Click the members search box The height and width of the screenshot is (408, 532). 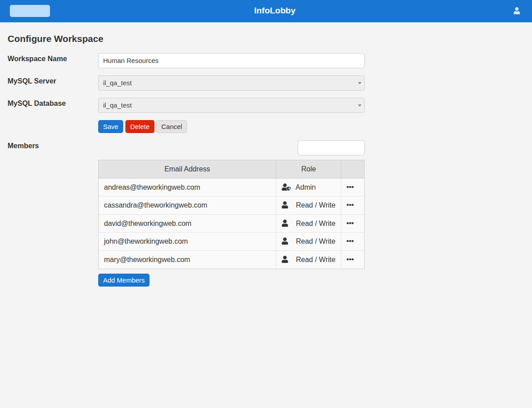click(x=331, y=148)
